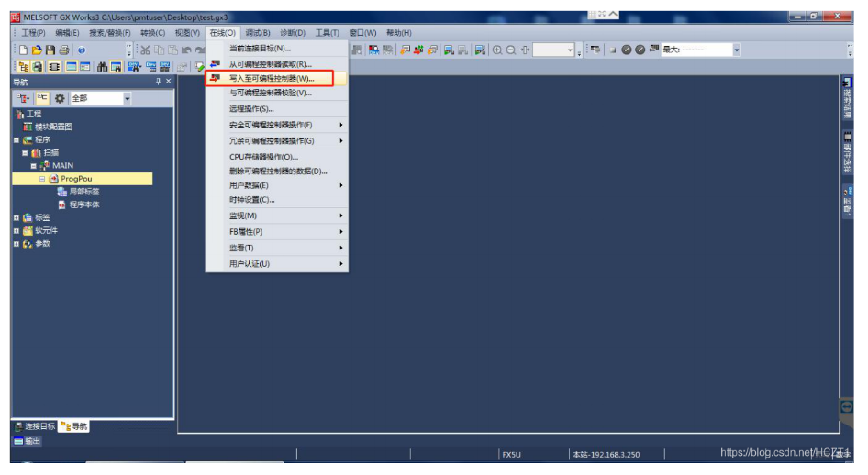Click the Zoom In magnifier icon
The width and height of the screenshot is (868, 475).
[497, 50]
